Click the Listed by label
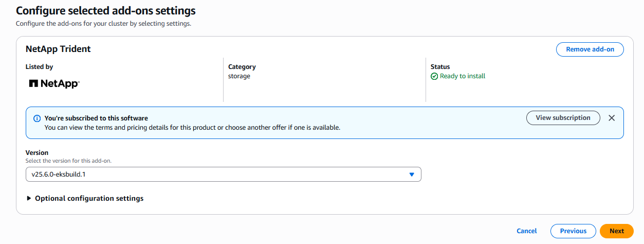The image size is (644, 244). click(x=39, y=67)
